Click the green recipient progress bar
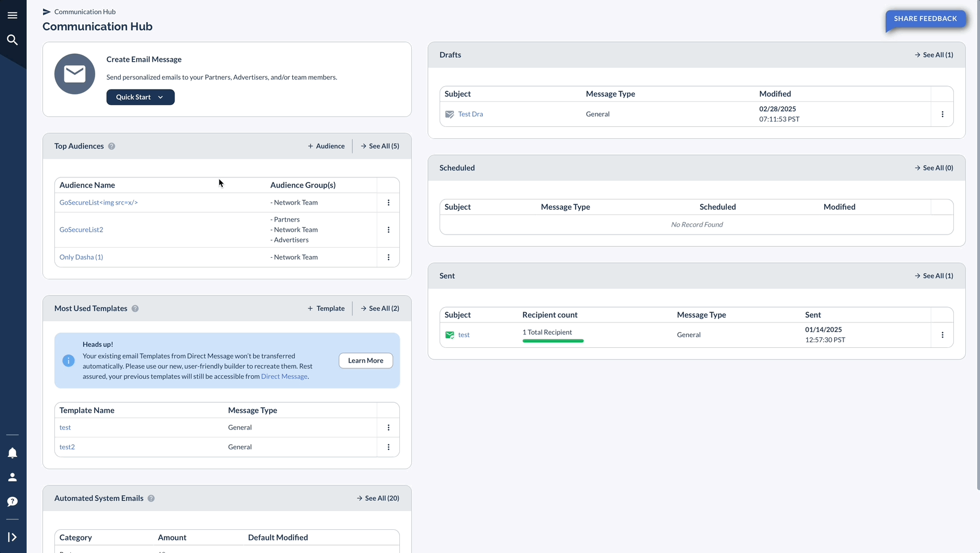 [553, 341]
